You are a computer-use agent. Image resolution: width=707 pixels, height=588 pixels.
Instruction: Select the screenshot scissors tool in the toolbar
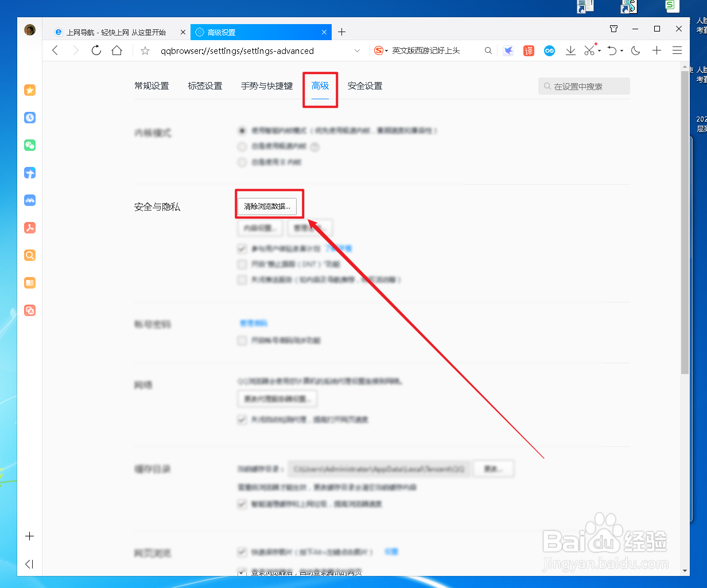589,50
